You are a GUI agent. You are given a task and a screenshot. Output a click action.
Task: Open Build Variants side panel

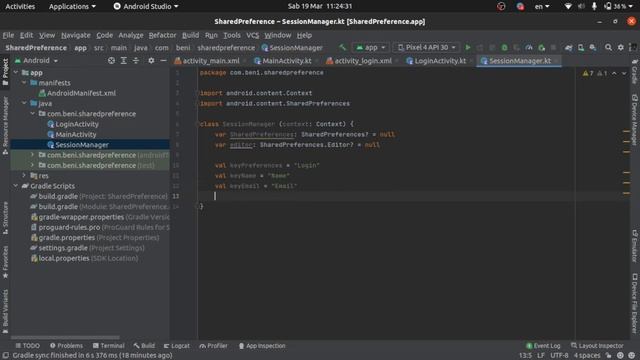click(x=5, y=311)
